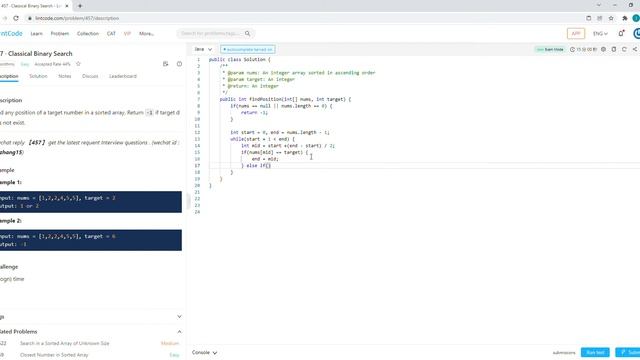This screenshot has width=640, height=360.
Task: Click the findPosition method signature line
Action: pyautogui.click(x=285, y=99)
